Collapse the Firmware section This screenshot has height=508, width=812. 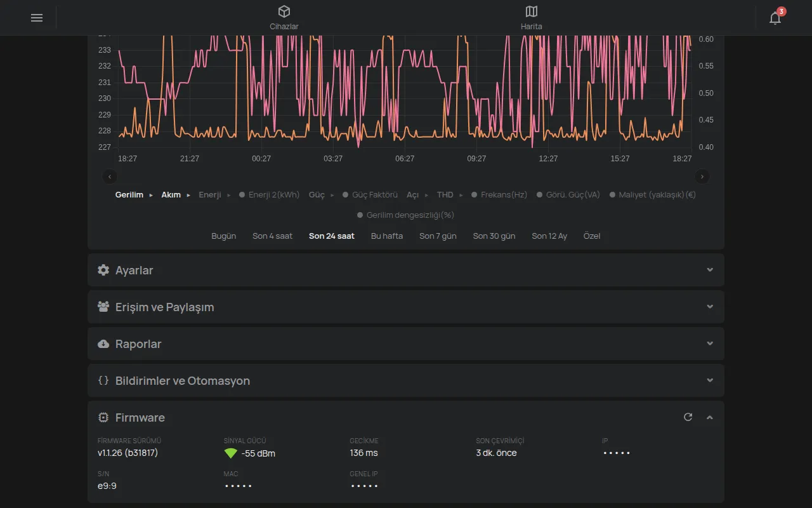[710, 417]
